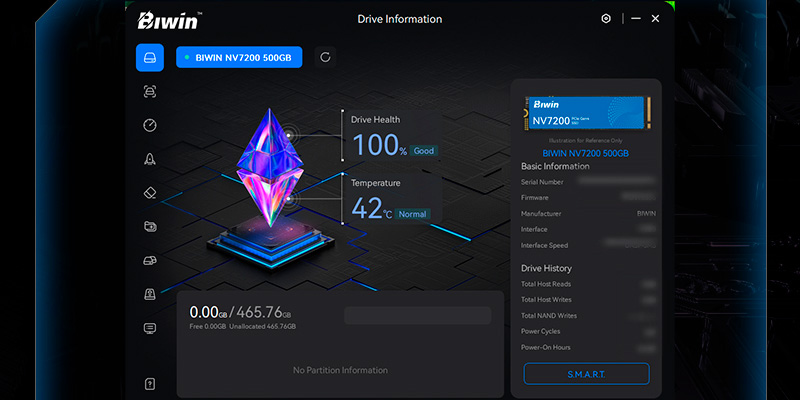This screenshot has width=800, height=400.
Task: Click the Total Host Reads row label
Action: [x=546, y=284]
